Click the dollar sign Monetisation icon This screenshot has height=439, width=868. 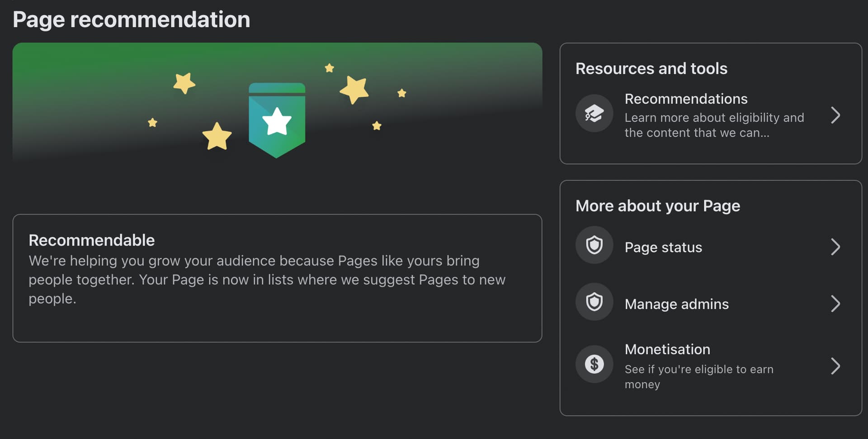[594, 364]
